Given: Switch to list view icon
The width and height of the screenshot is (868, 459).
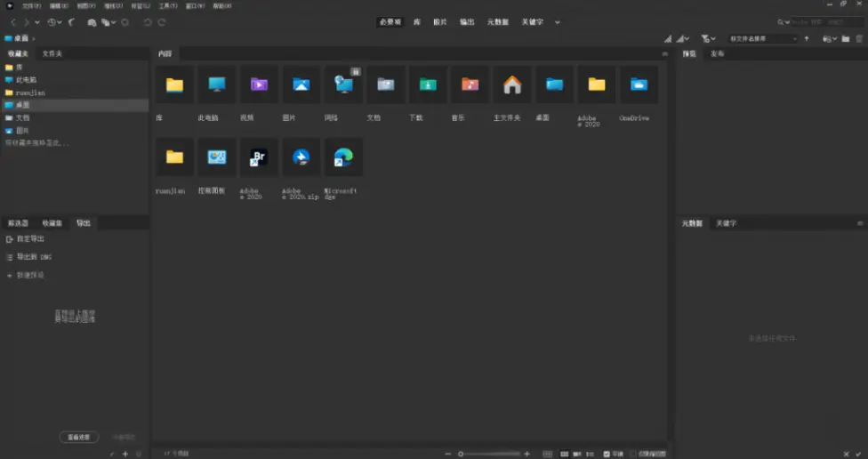Looking at the screenshot, I should click(x=591, y=454).
